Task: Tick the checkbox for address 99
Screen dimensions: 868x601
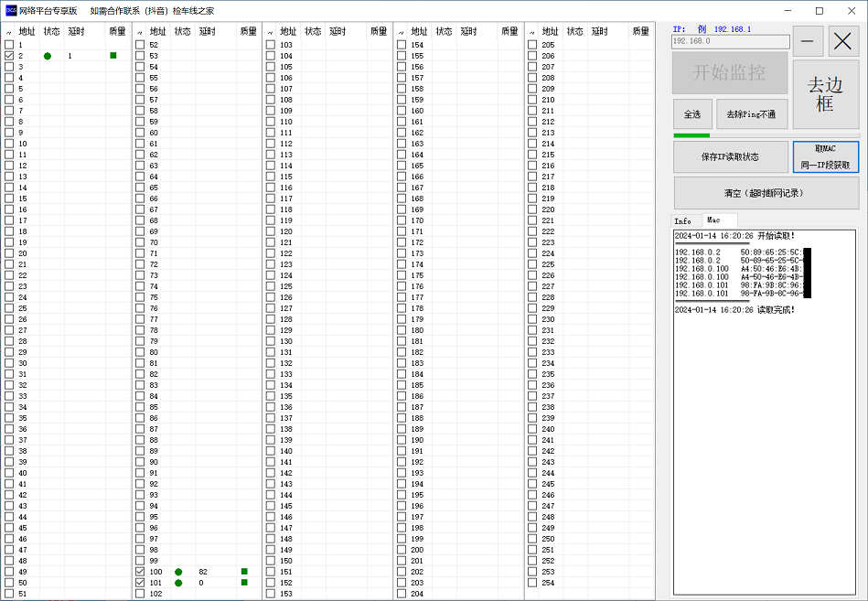Action: tap(140, 561)
